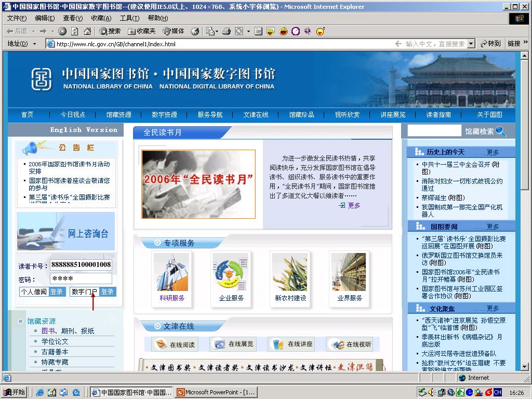Open the 数字资源 navigation tab
The image size is (532, 399).
point(164,115)
